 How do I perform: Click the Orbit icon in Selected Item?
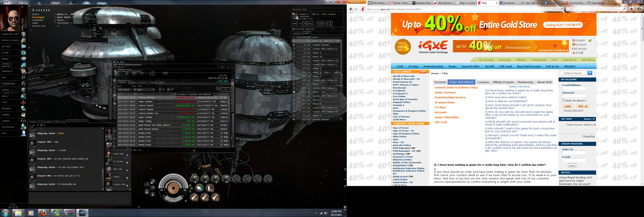310,24
